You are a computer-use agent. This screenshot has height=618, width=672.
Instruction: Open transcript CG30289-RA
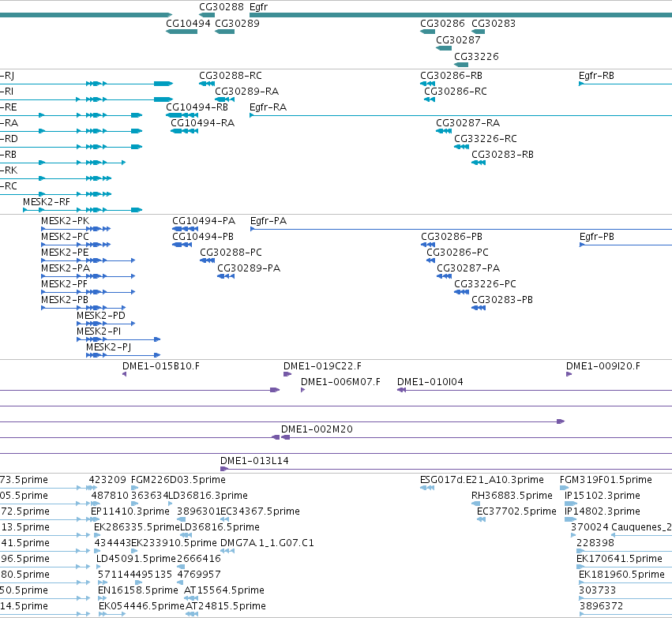coord(246,92)
